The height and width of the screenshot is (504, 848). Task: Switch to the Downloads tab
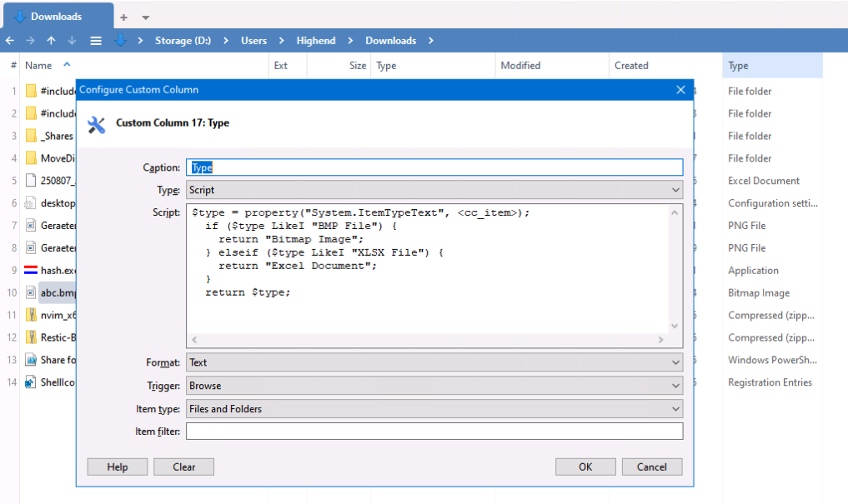tap(56, 17)
